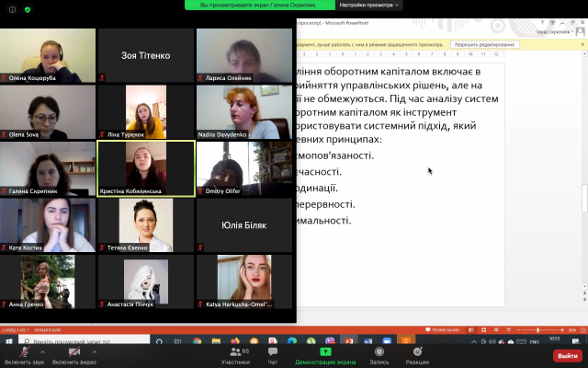
Task: Switch to Reading view icon
Action: (496, 330)
